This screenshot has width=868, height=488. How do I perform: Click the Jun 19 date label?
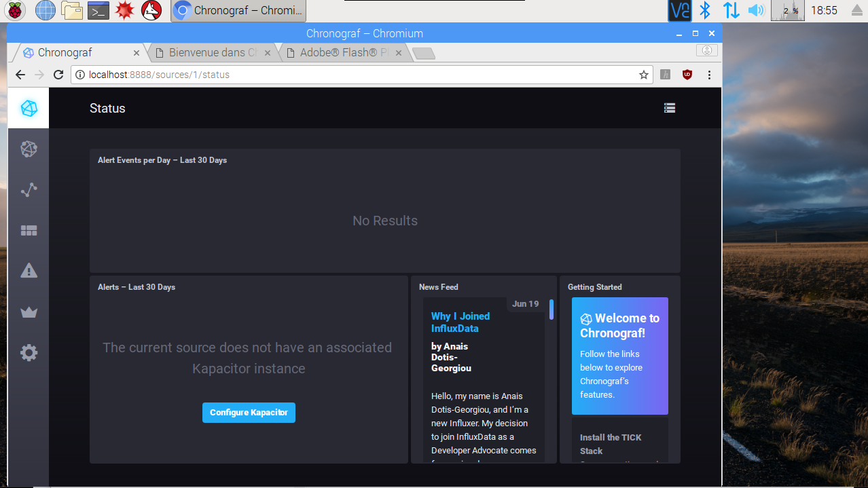pyautogui.click(x=526, y=304)
